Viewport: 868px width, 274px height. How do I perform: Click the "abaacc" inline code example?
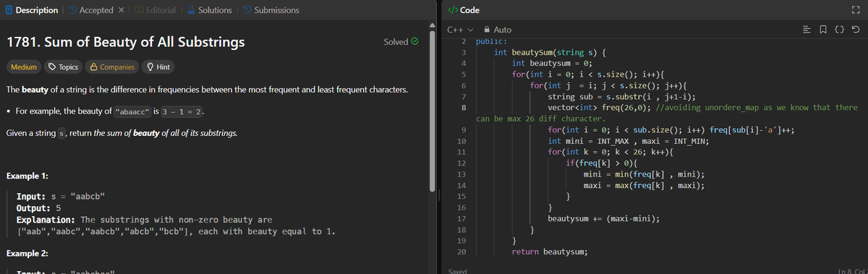[x=132, y=112]
